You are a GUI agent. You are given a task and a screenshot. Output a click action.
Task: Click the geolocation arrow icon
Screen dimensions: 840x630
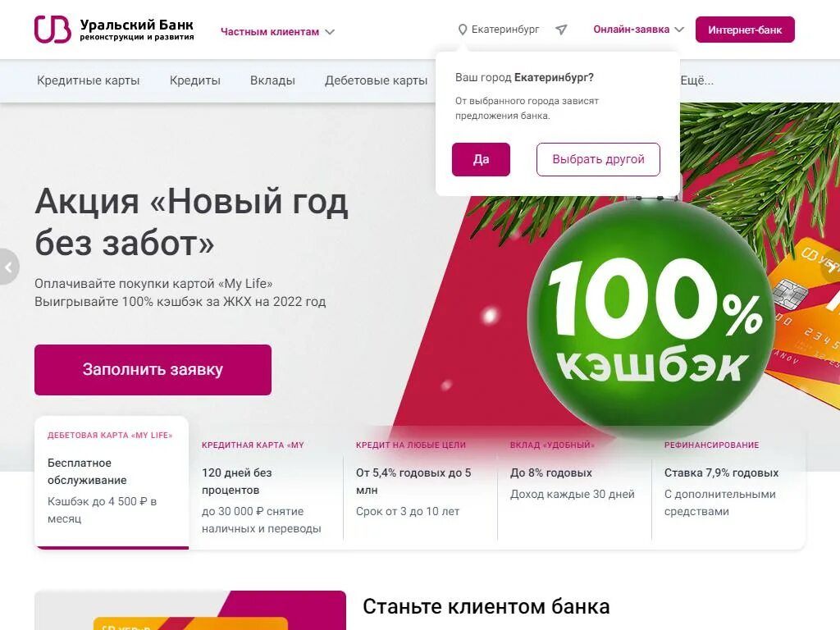point(561,30)
